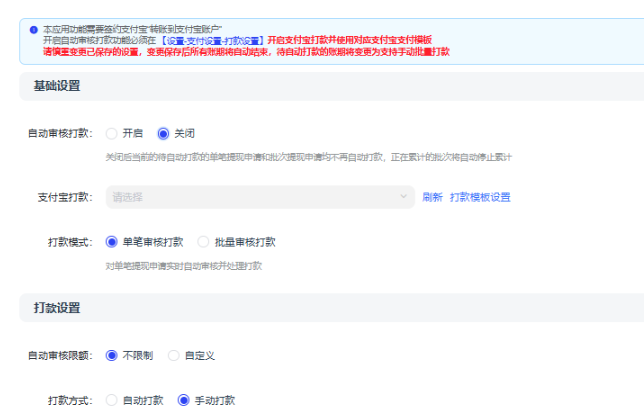Choose 单笔审核打款 mode

coord(112,242)
